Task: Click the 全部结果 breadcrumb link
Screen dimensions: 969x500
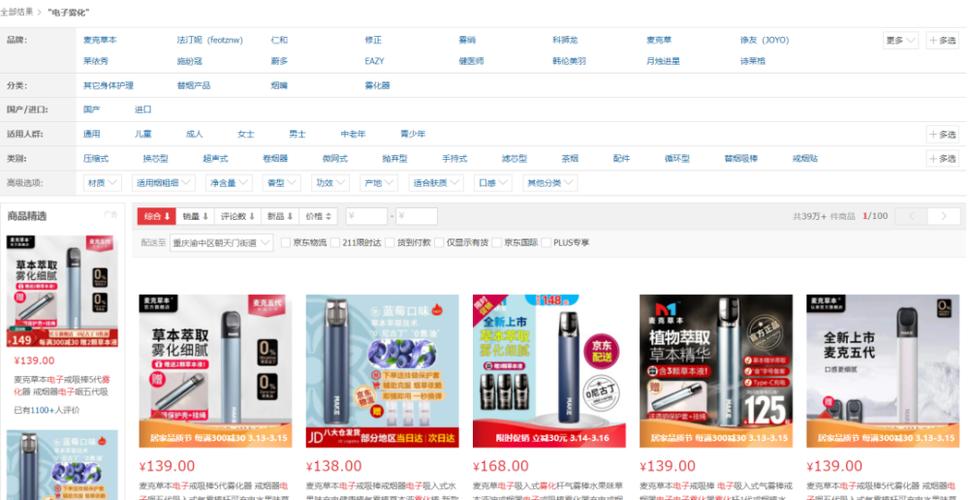Action: (17, 12)
